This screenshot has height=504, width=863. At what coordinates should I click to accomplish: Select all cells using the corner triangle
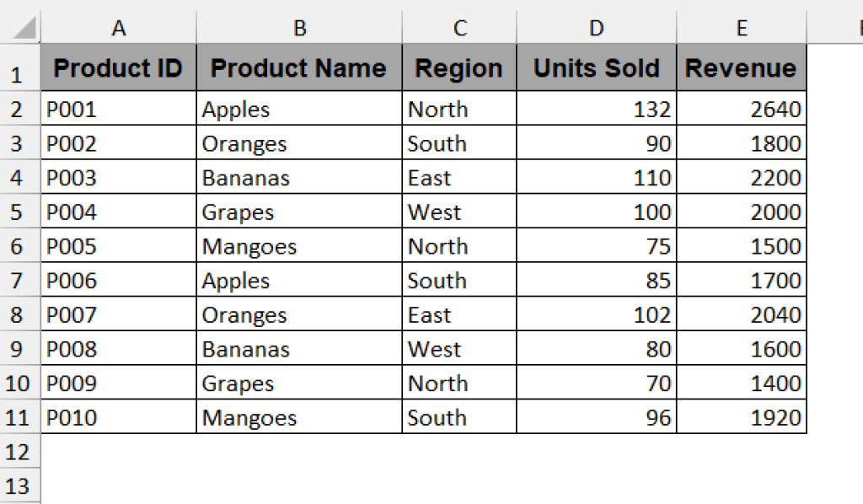pos(23,27)
